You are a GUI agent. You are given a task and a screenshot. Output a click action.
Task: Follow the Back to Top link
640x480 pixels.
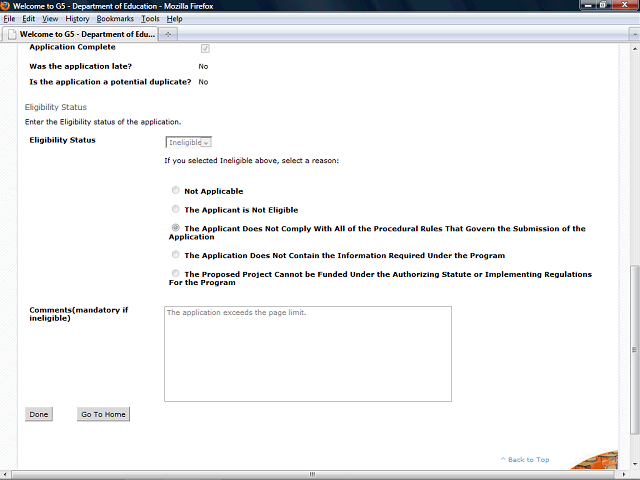click(x=525, y=460)
